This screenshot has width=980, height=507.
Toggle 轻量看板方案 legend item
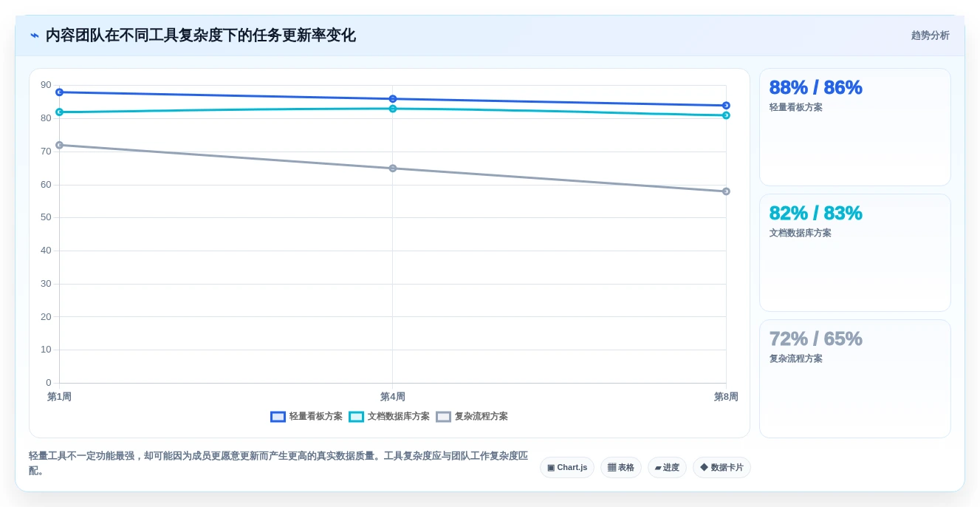(x=306, y=416)
